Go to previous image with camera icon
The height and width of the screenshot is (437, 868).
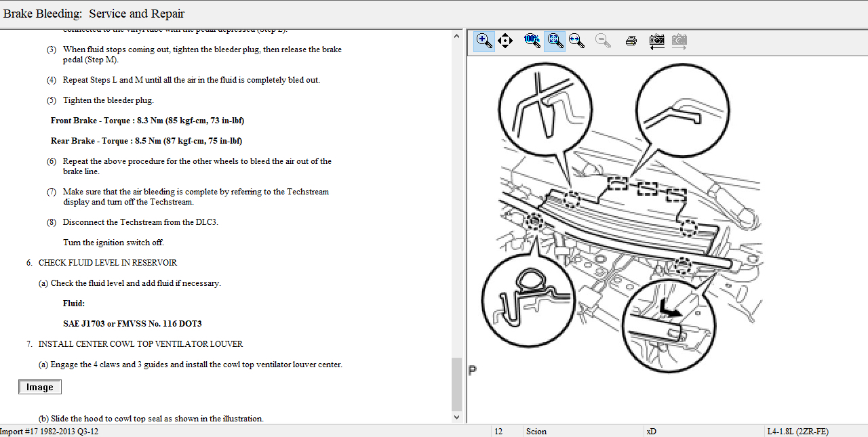coord(656,41)
